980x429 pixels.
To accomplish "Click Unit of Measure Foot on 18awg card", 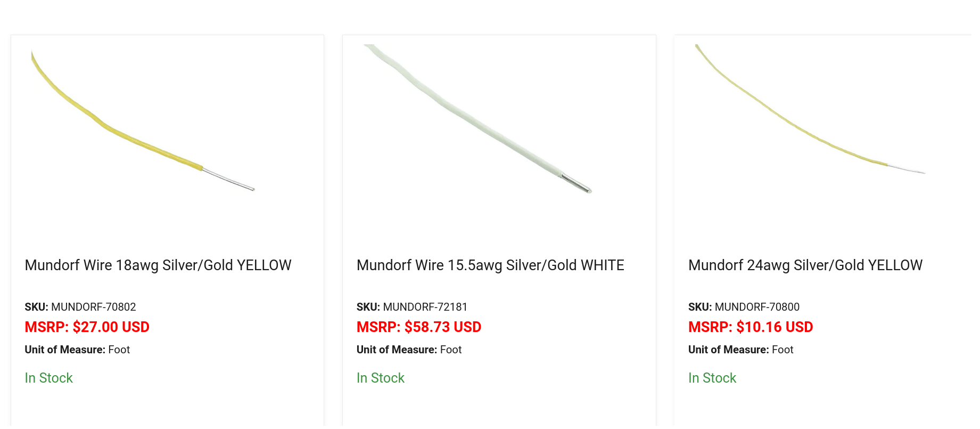I will (77, 350).
